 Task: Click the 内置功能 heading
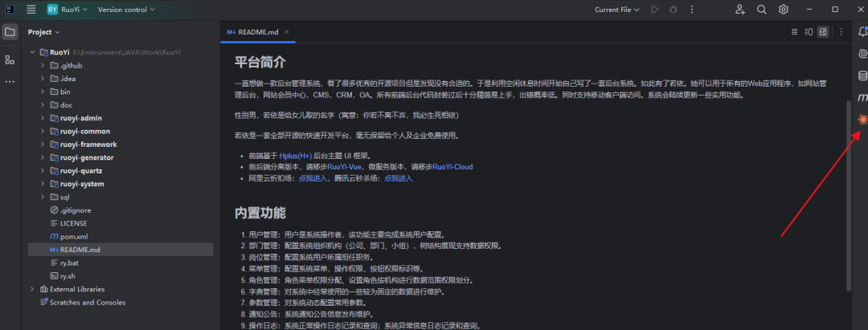(260, 212)
